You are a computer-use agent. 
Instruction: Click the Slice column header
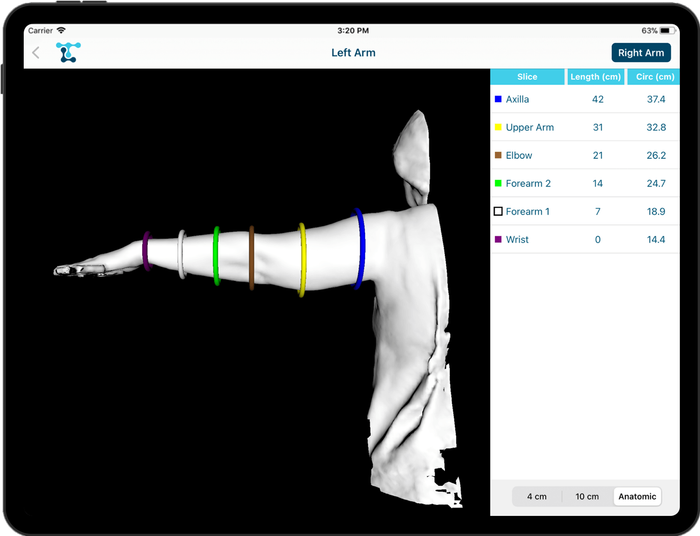pyautogui.click(x=527, y=77)
